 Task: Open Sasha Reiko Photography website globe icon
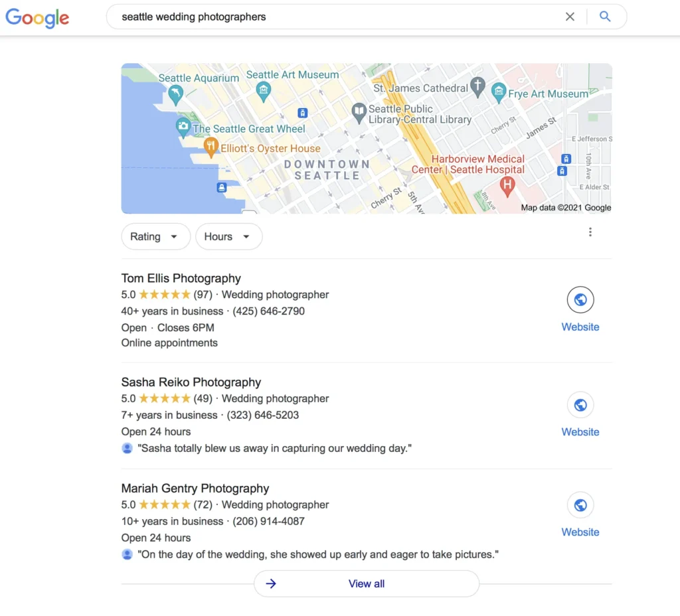pyautogui.click(x=580, y=405)
